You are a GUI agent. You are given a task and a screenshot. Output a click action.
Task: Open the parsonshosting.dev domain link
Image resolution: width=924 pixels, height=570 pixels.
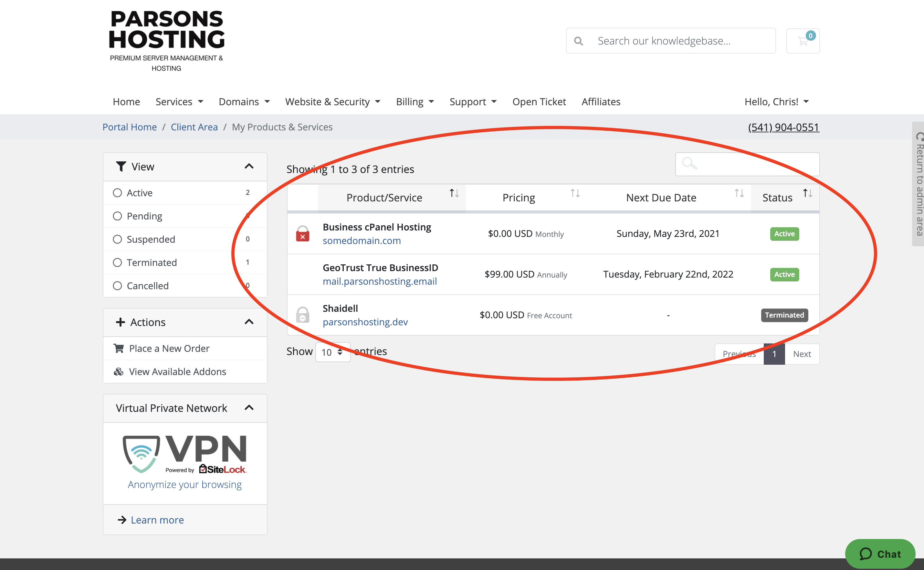coord(365,322)
